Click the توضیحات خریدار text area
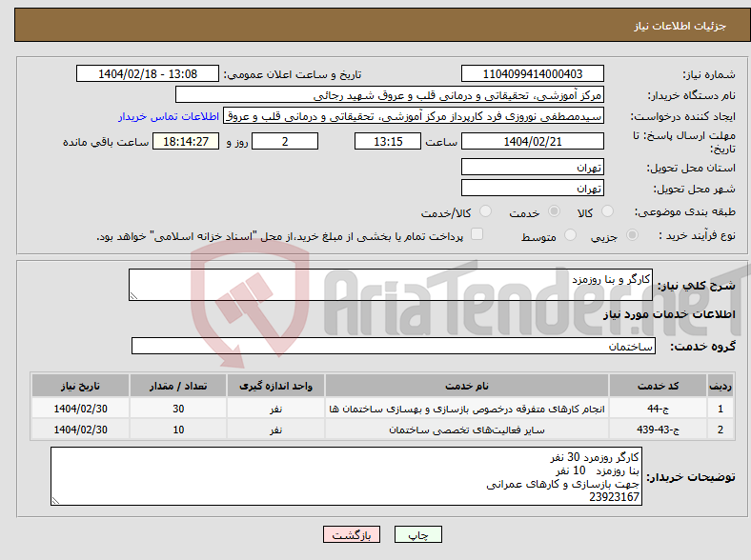Viewport: 751px width, 560px height. coord(346,476)
